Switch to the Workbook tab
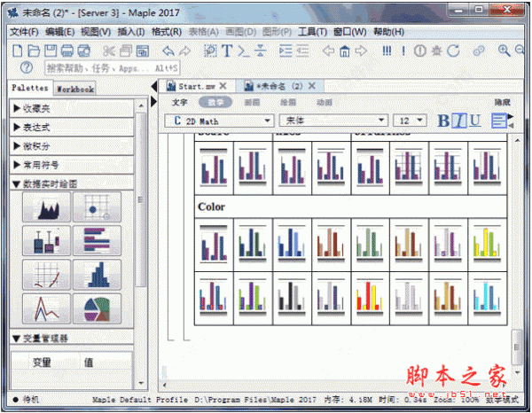The height and width of the screenshot is (413, 532). click(x=75, y=90)
